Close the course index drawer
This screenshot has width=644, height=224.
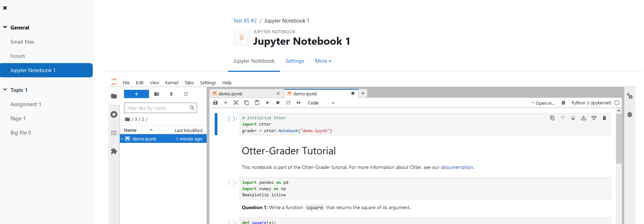[x=5, y=8]
